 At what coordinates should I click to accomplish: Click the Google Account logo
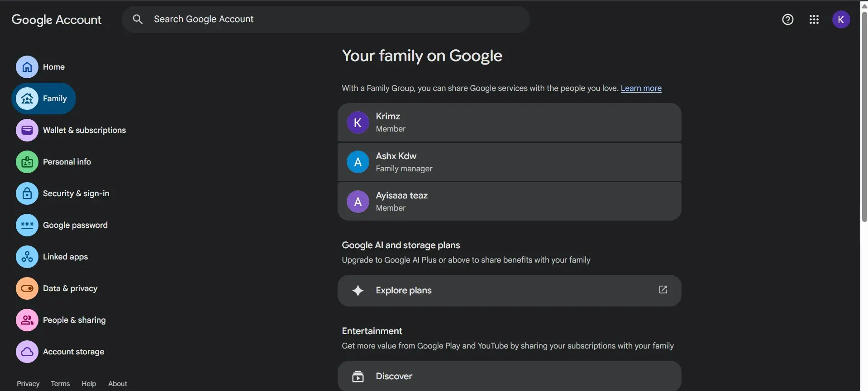pos(57,20)
